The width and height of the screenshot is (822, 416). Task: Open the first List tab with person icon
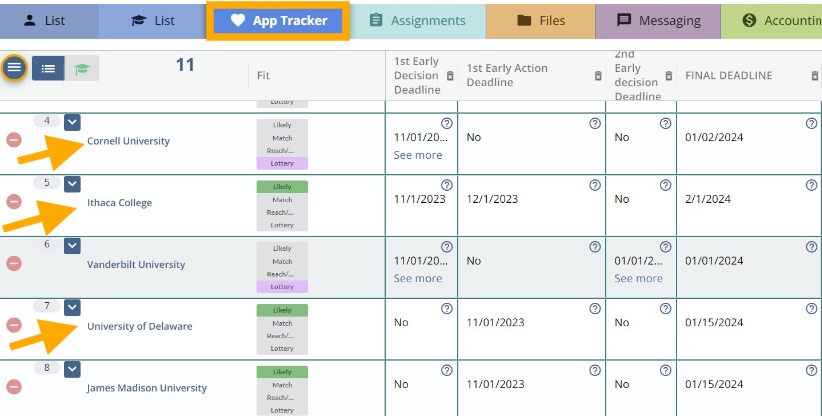pyautogui.click(x=48, y=20)
